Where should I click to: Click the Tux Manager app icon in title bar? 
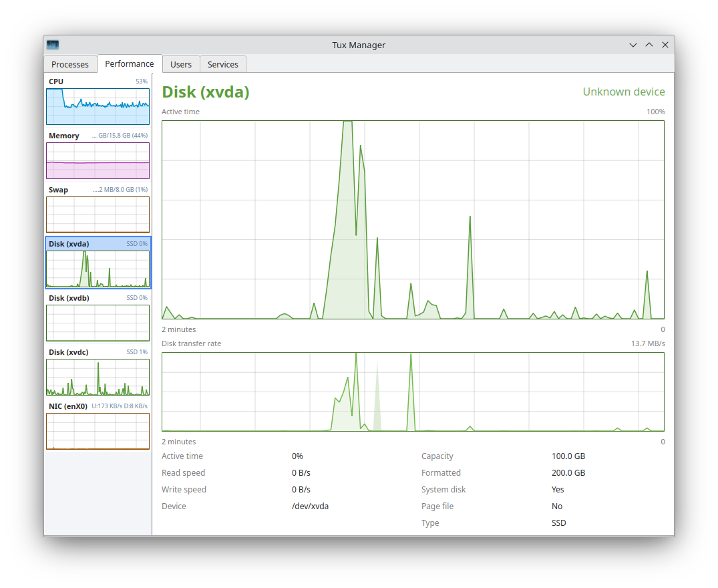click(53, 45)
